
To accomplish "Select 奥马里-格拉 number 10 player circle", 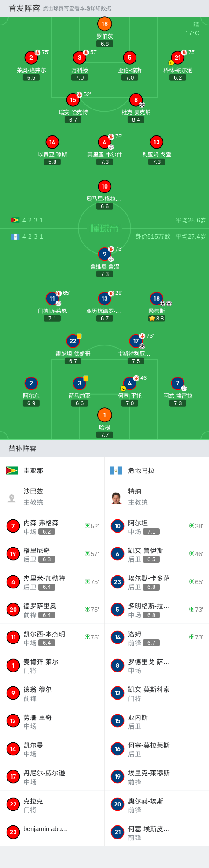I will [104, 186].
